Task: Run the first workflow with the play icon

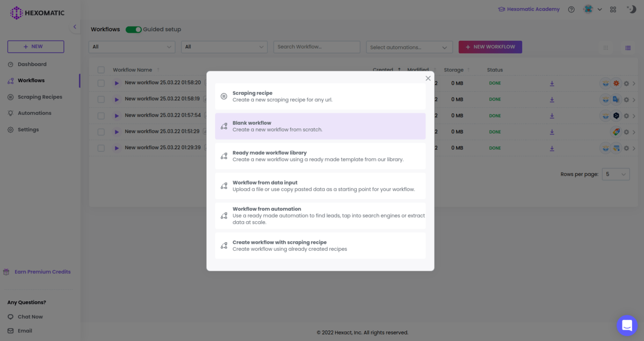Action: tap(117, 83)
